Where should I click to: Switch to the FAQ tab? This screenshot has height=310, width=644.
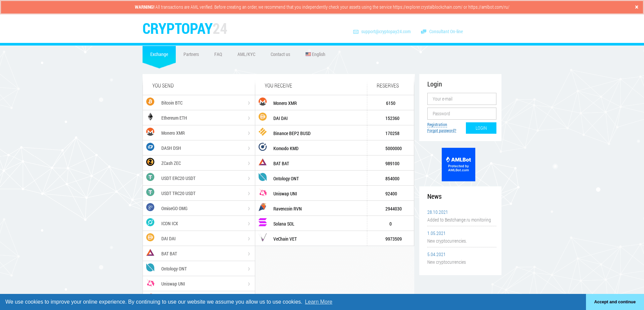218,54
